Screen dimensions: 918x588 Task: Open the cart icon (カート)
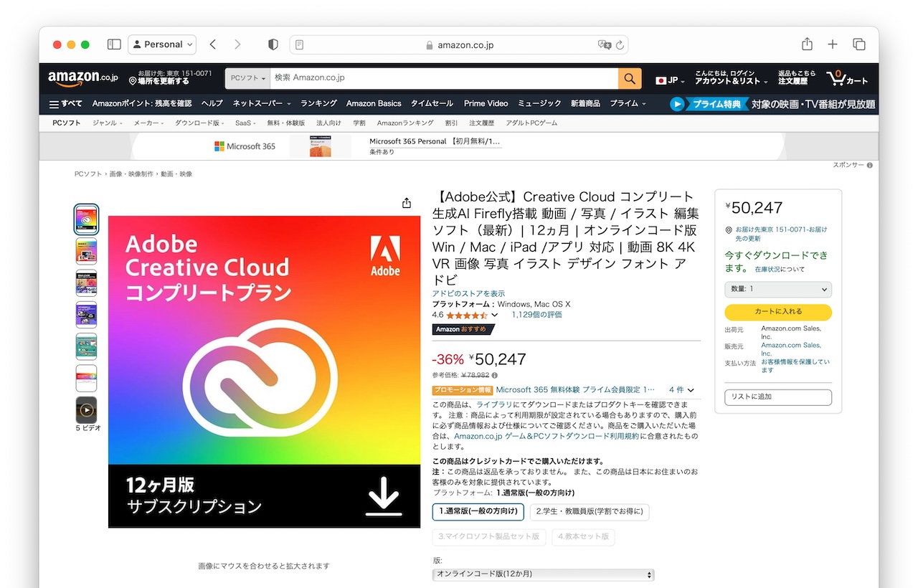pyautogui.click(x=848, y=78)
